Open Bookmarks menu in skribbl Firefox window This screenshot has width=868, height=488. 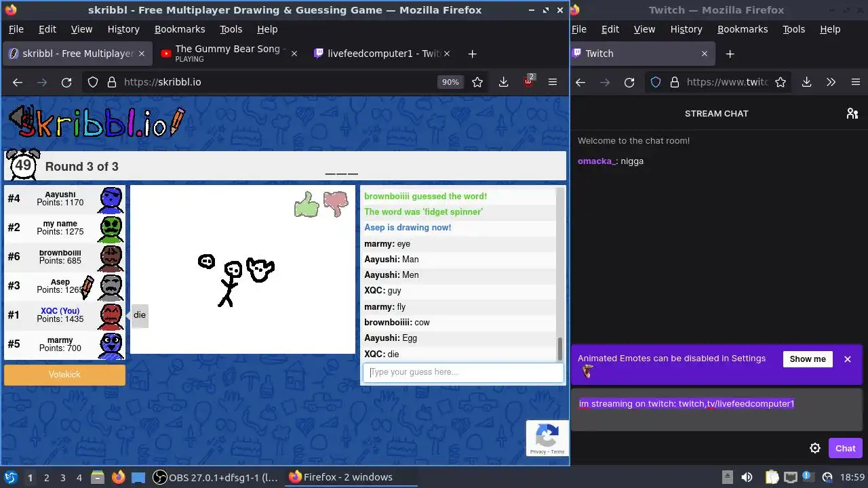coord(180,29)
